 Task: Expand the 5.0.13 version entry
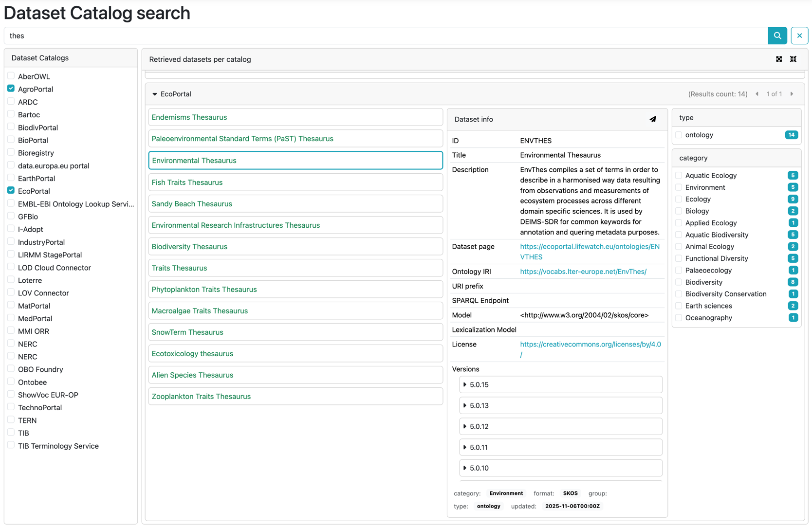click(465, 405)
